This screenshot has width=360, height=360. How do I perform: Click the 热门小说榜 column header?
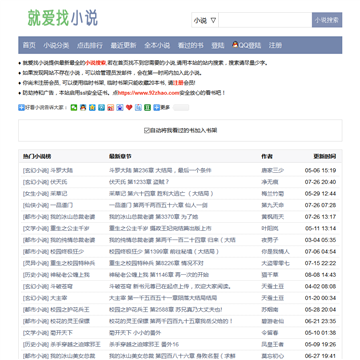tap(37, 156)
